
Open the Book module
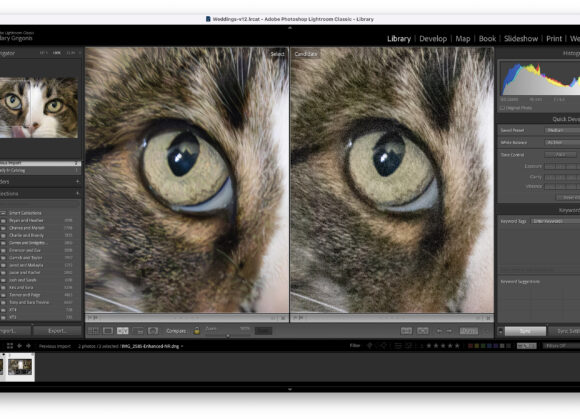pyautogui.click(x=487, y=38)
